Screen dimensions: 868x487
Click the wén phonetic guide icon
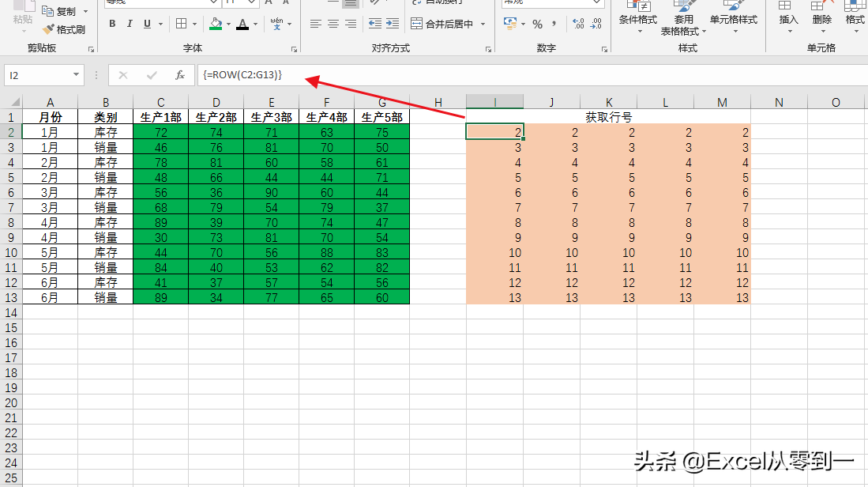[277, 24]
